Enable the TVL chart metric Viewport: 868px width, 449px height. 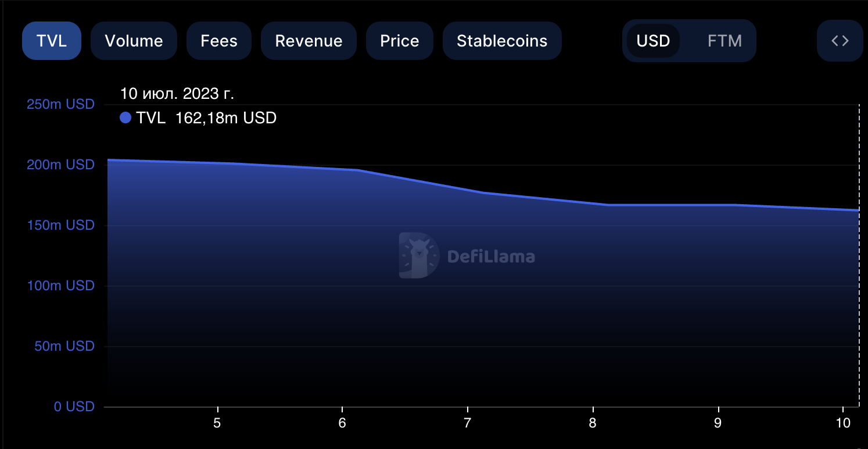(52, 41)
